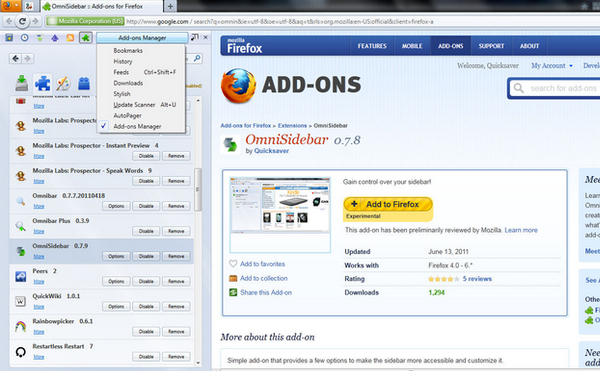Expand the My Account dropdown
Screen dimensions: 600x371
[552, 66]
